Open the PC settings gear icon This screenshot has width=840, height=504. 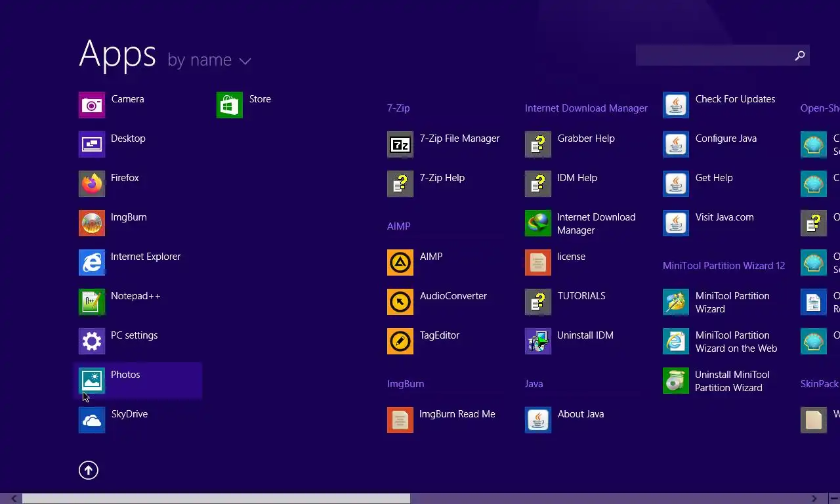(x=92, y=341)
